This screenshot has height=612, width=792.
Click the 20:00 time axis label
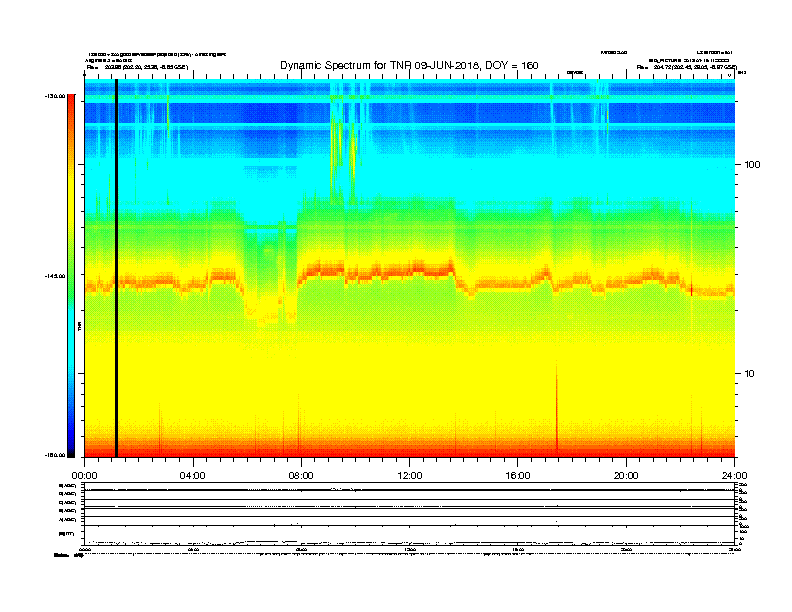626,476
